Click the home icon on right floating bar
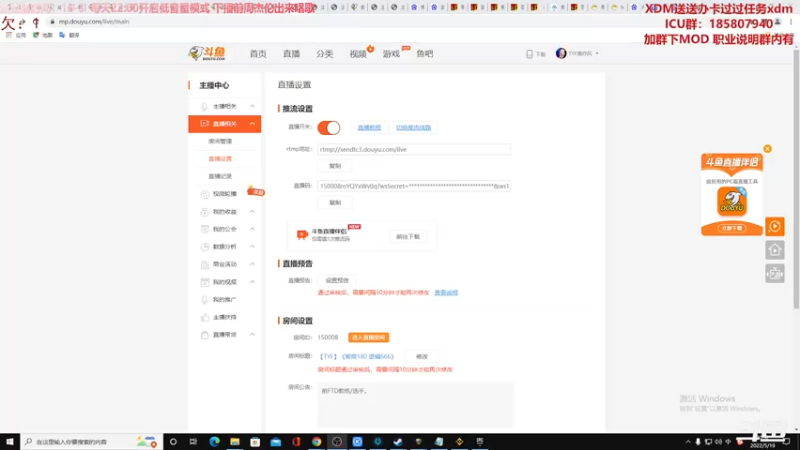Viewport: 800px width, 450px height. coord(774,250)
